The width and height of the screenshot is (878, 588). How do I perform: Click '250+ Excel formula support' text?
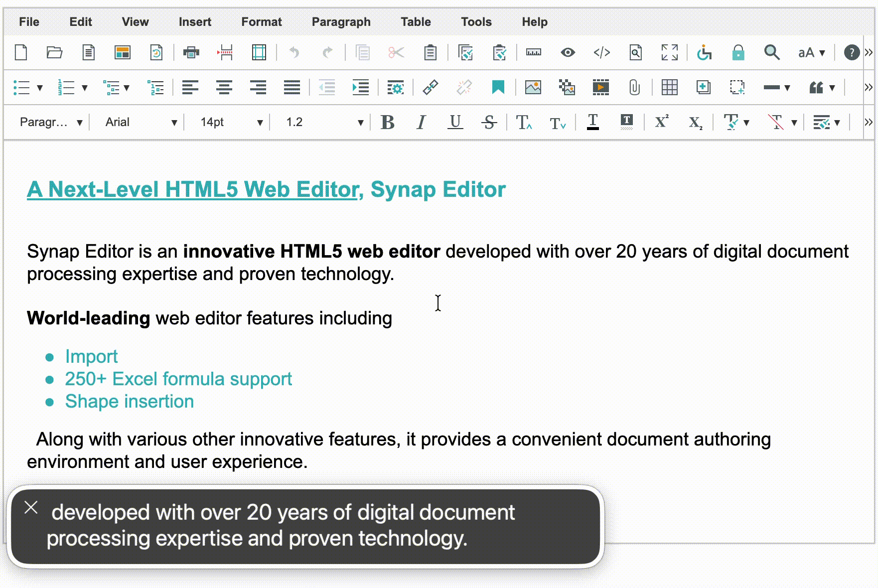[178, 379]
